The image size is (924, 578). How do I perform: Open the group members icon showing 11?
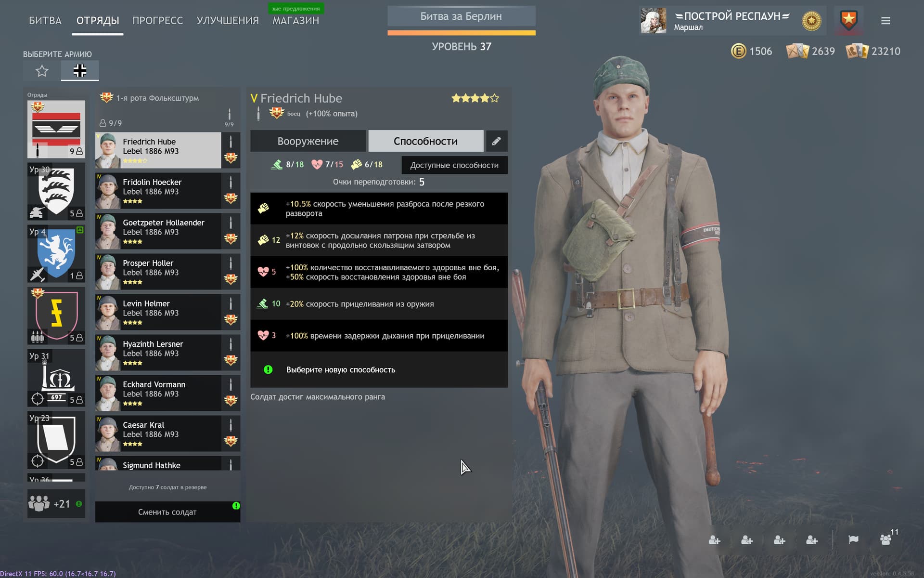tap(886, 539)
